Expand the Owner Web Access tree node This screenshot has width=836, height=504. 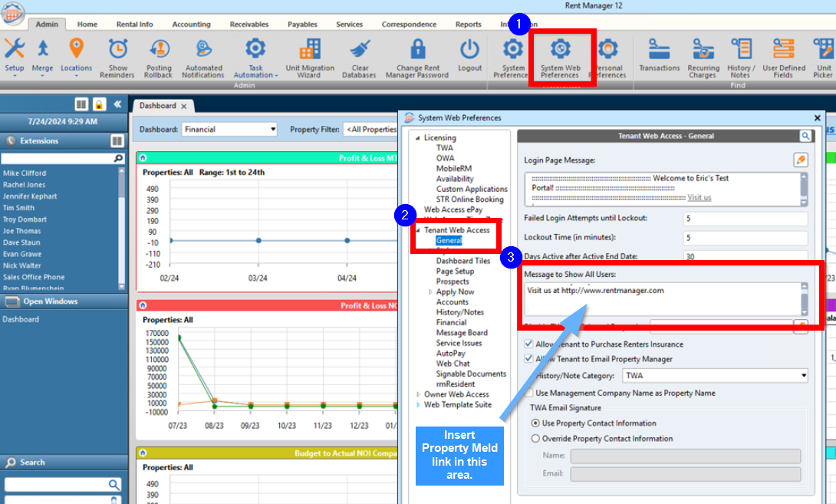tap(418, 394)
